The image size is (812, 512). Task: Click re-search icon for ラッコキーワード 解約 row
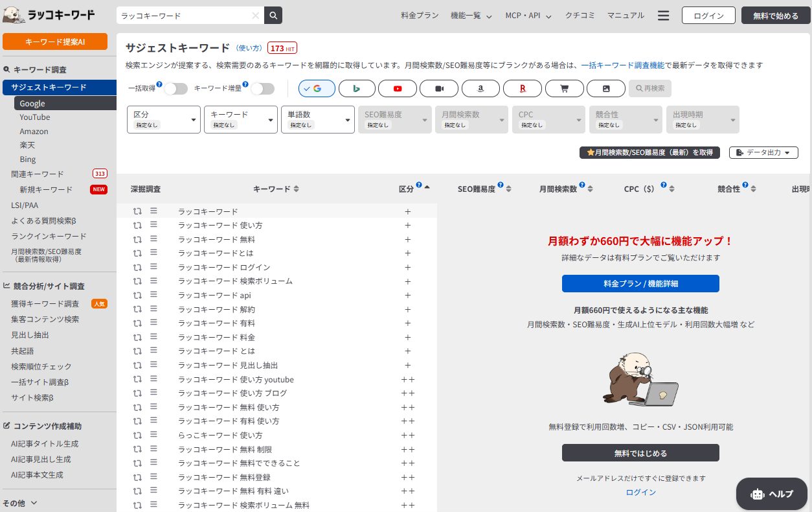(x=137, y=309)
